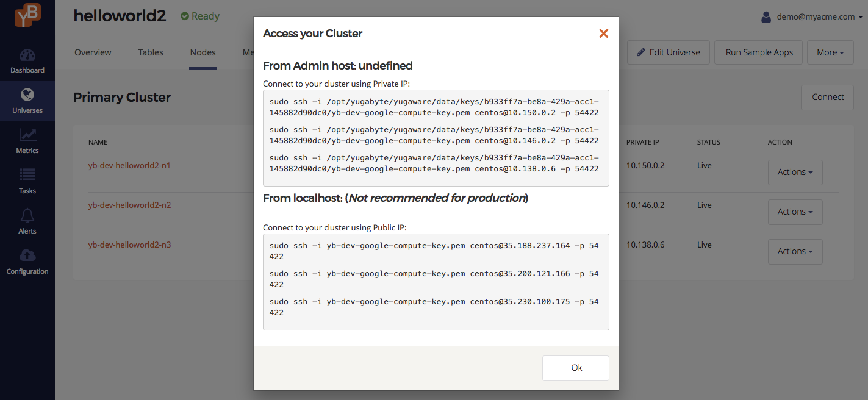Switch to the Tables tab
This screenshot has height=400, width=868.
pyautogui.click(x=151, y=52)
